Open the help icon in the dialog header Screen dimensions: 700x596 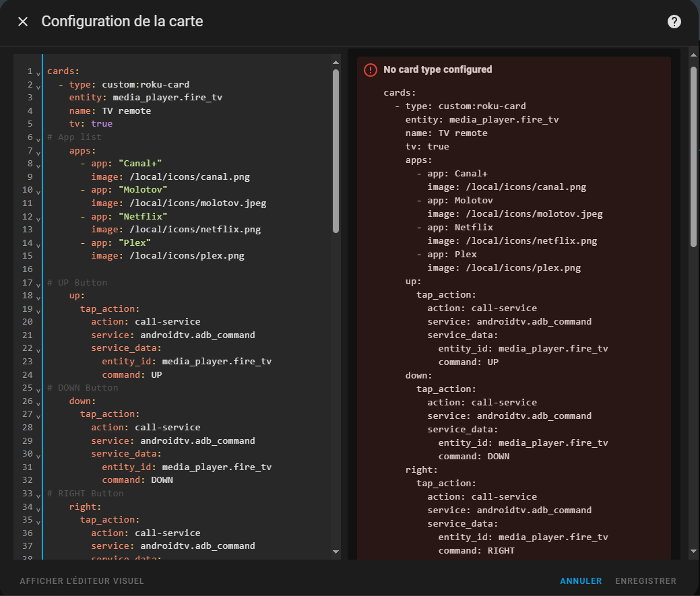click(x=674, y=22)
